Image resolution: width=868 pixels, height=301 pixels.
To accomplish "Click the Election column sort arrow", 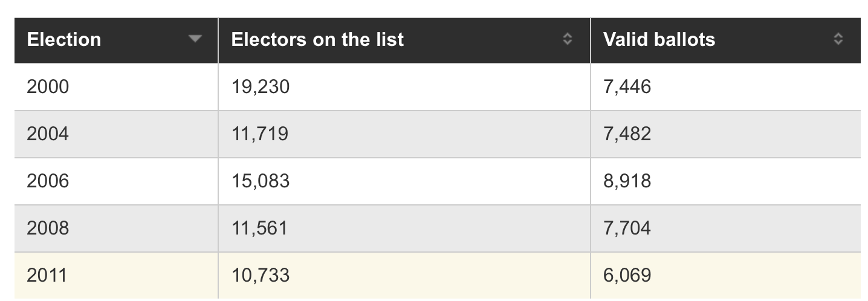I will (194, 39).
